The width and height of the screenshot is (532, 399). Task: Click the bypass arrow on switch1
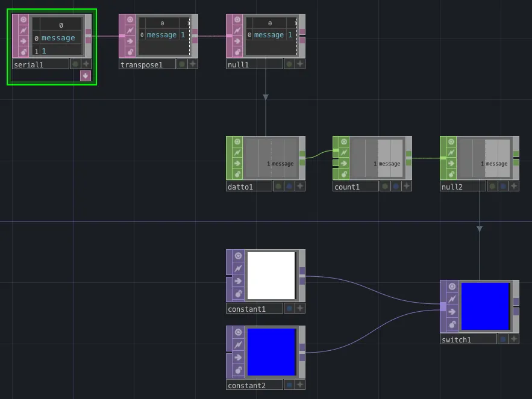pyautogui.click(x=452, y=309)
